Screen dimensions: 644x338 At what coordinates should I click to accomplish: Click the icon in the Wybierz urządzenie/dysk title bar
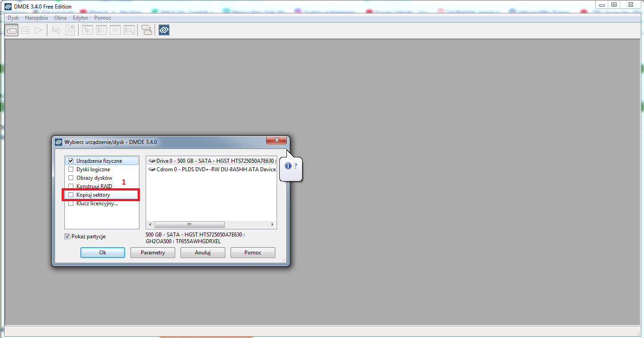59,142
